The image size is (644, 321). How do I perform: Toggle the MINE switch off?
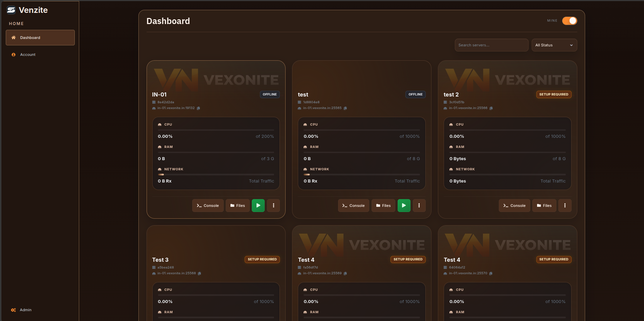[570, 21]
